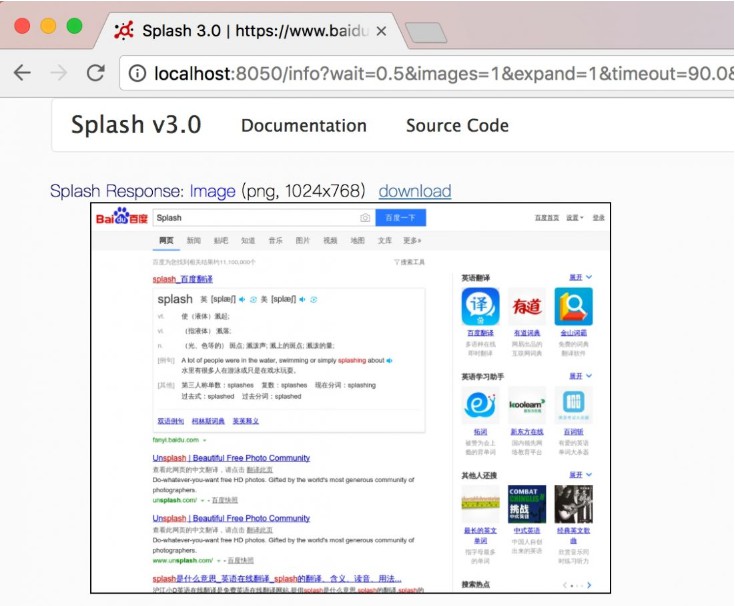Screen dimensions: 735x606
Task: Click the 柯林斯词典 link in translation card
Action: (208, 421)
